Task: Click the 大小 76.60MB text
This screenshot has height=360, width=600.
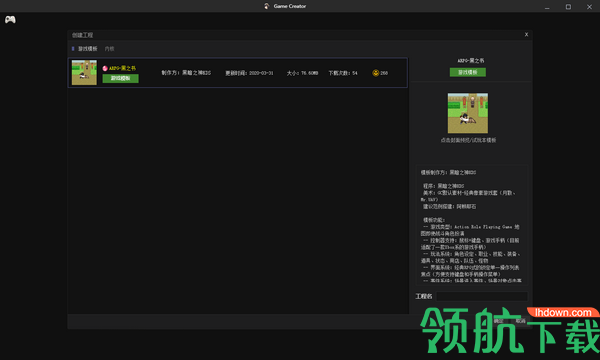Action: click(x=302, y=73)
